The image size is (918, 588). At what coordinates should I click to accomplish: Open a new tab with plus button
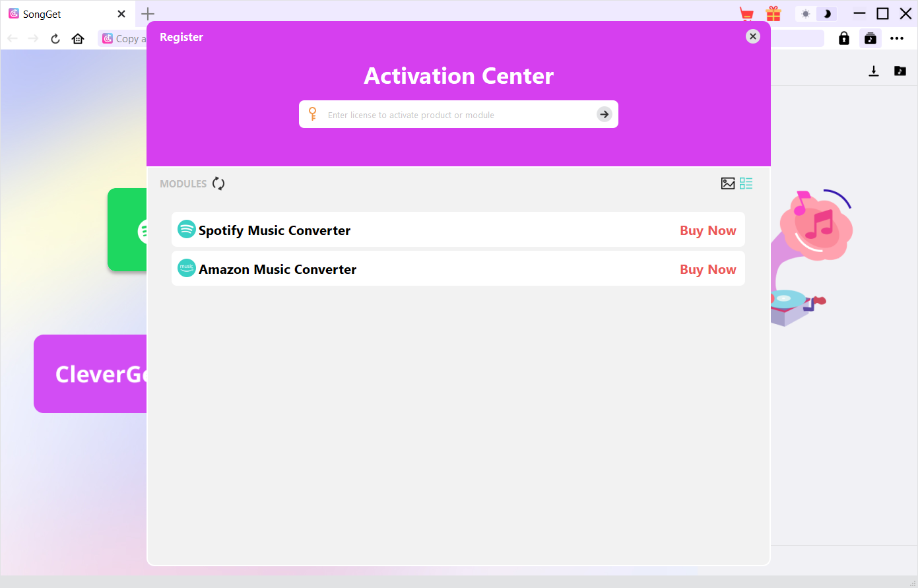click(x=148, y=14)
